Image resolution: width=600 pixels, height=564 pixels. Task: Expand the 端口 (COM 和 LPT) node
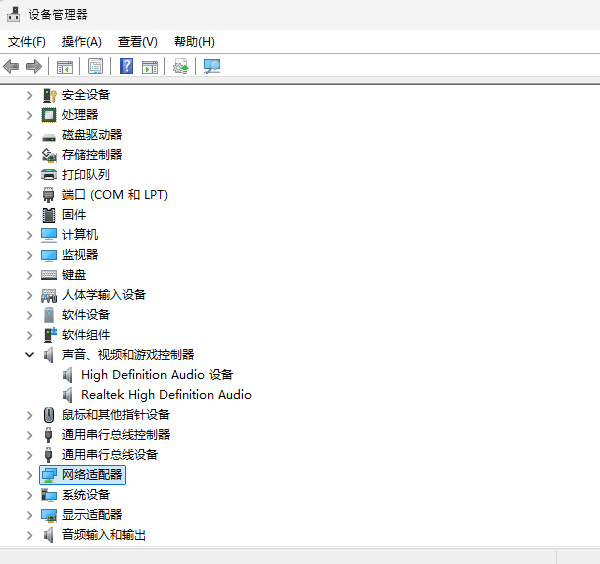coord(29,195)
